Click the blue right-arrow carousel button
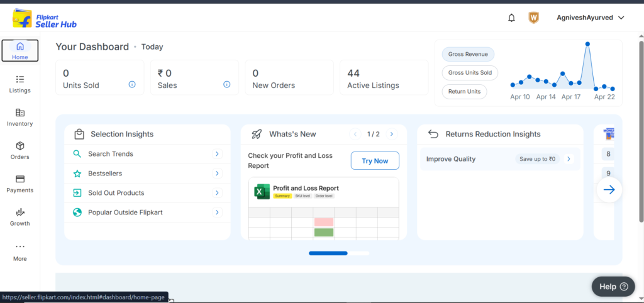 (x=609, y=189)
